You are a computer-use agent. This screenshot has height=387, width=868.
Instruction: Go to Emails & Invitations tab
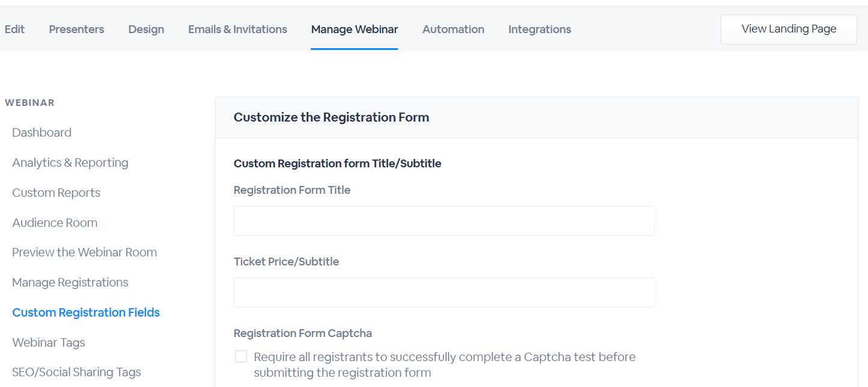237,29
